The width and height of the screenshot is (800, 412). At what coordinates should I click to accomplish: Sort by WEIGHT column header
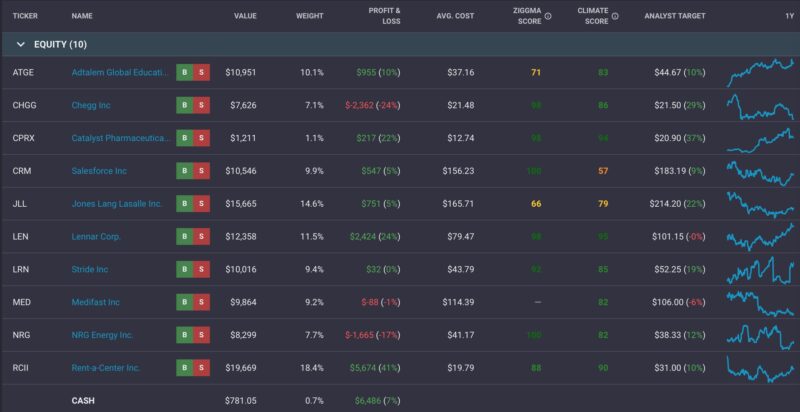(310, 16)
